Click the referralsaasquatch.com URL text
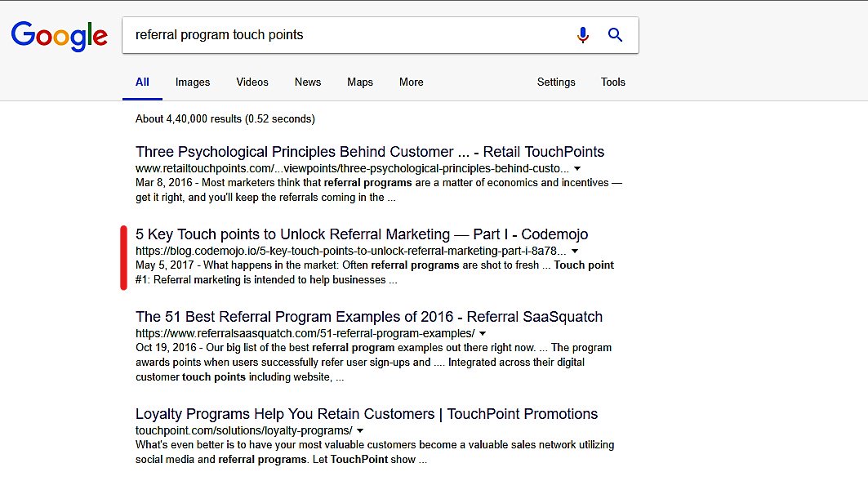868x481 pixels. pos(305,333)
